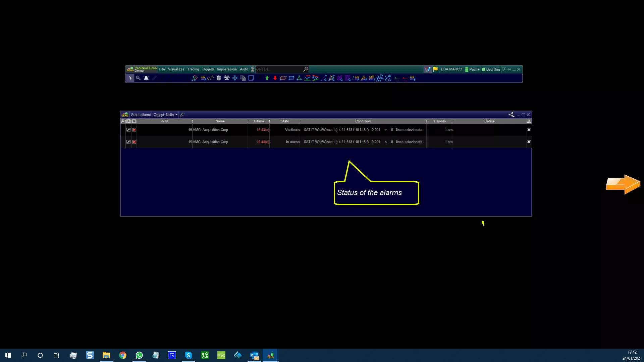Click the trash delete objects icon
The height and width of the screenshot is (362, 644).
(x=219, y=78)
